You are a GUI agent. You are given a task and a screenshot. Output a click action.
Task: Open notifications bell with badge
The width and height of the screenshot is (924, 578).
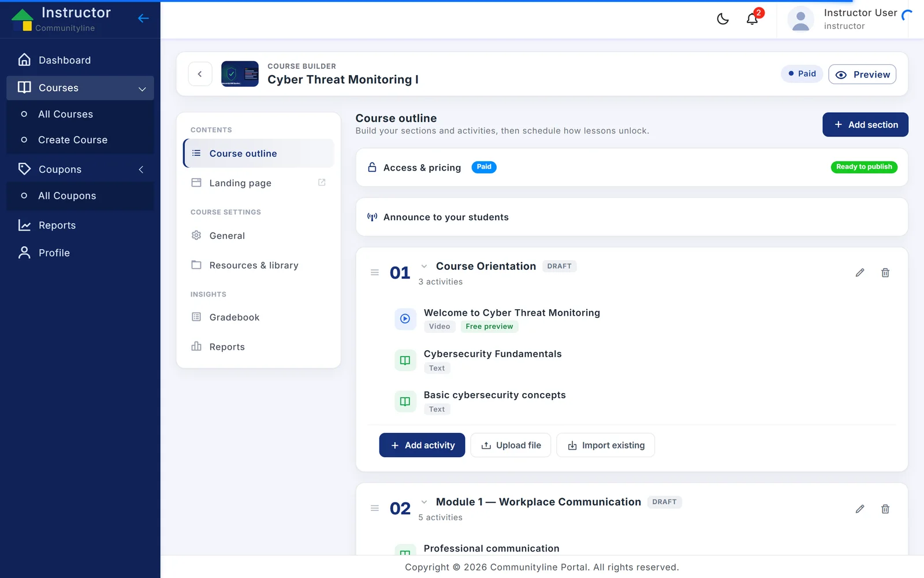tap(752, 18)
